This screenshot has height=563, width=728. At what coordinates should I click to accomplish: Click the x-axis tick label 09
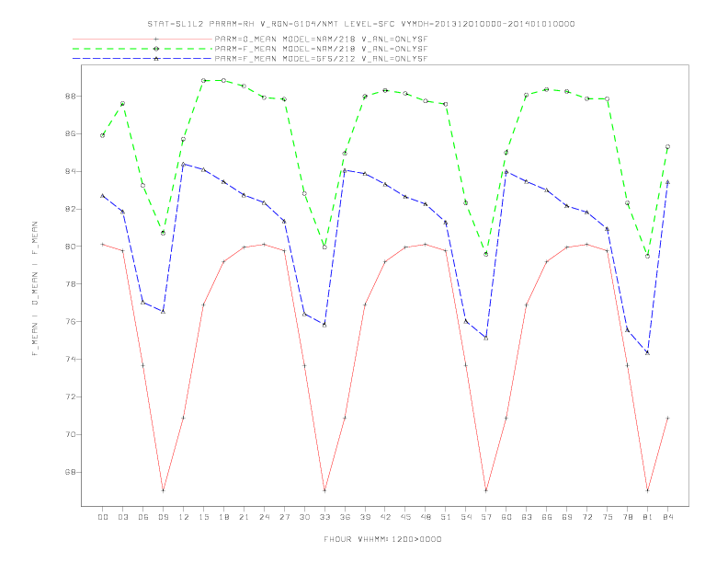tap(163, 517)
